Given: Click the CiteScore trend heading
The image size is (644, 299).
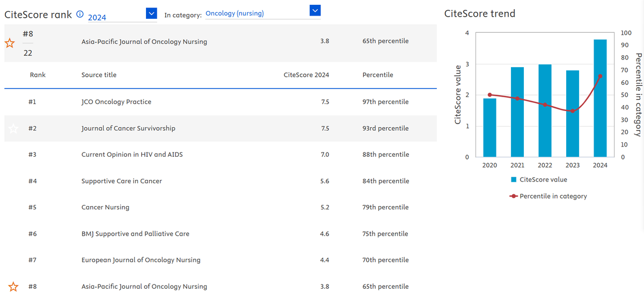Looking at the screenshot, I should (x=480, y=14).
